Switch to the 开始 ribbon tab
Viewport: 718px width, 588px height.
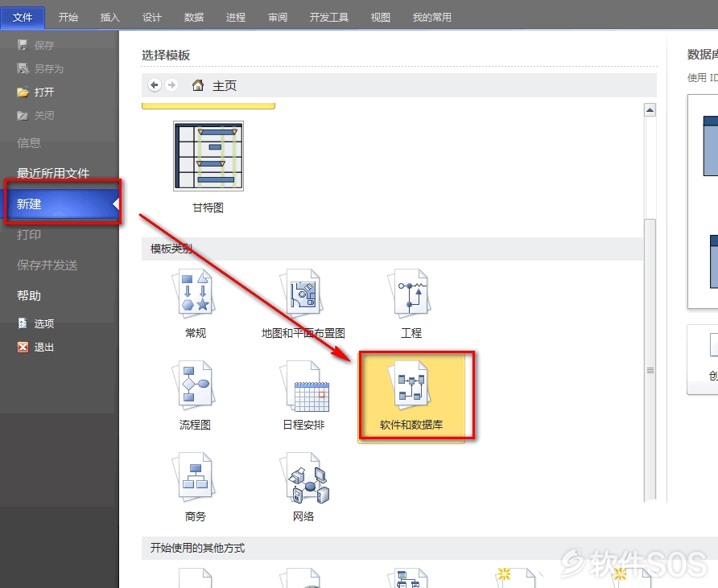pyautogui.click(x=68, y=18)
